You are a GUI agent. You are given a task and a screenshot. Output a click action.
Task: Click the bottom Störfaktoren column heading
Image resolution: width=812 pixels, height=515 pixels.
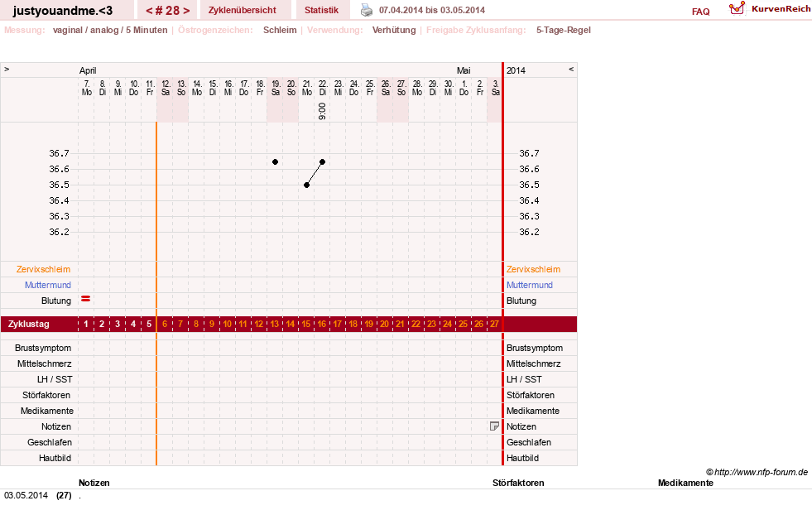pos(518,483)
